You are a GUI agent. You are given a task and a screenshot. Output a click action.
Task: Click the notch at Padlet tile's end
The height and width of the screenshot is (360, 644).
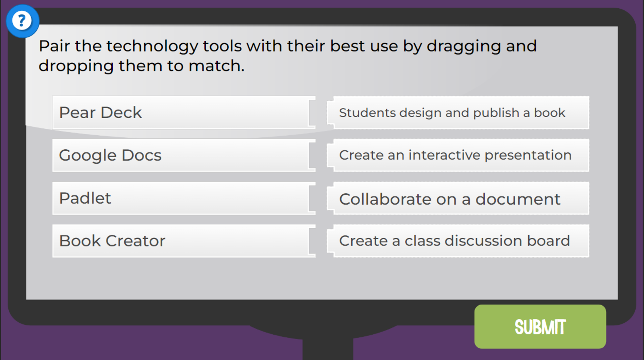coord(312,198)
